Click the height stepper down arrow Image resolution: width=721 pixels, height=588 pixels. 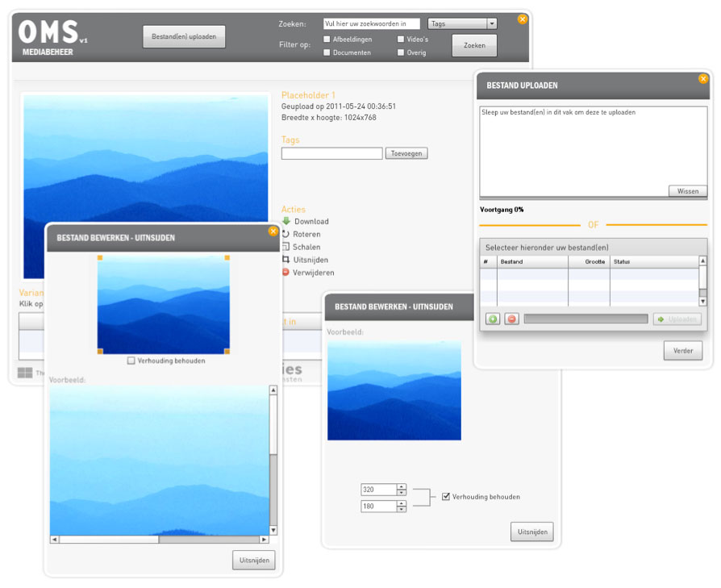(401, 510)
